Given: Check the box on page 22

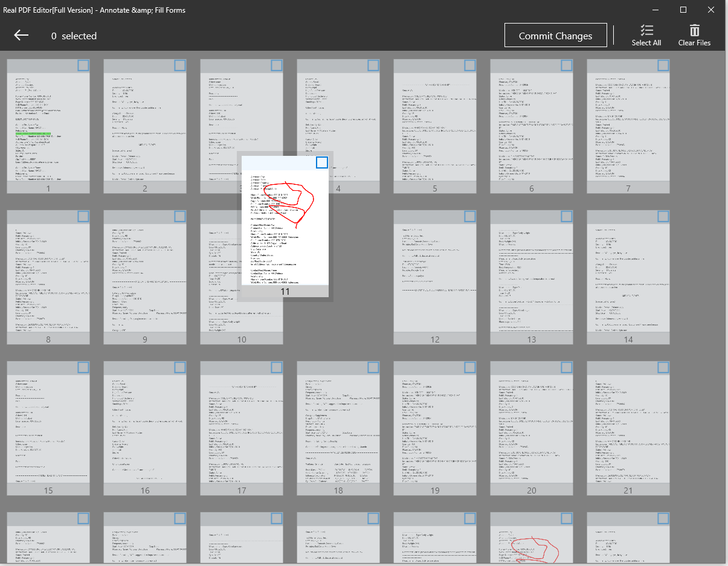Looking at the screenshot, I should (83, 518).
